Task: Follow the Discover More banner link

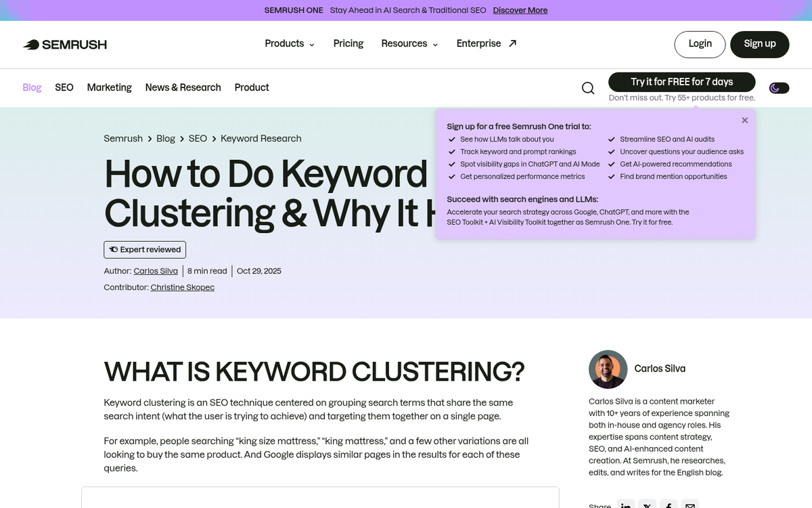Action: tap(520, 10)
